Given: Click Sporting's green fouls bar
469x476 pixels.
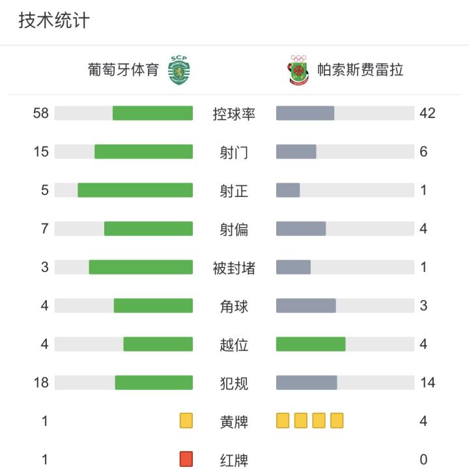Looking at the screenshot, I should click(154, 383).
